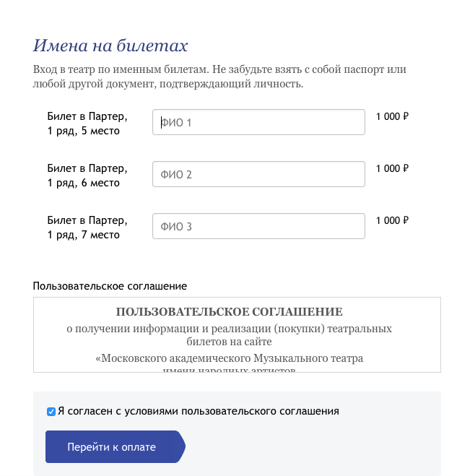Click the 'Я согласен с условиями' label text

point(199,412)
